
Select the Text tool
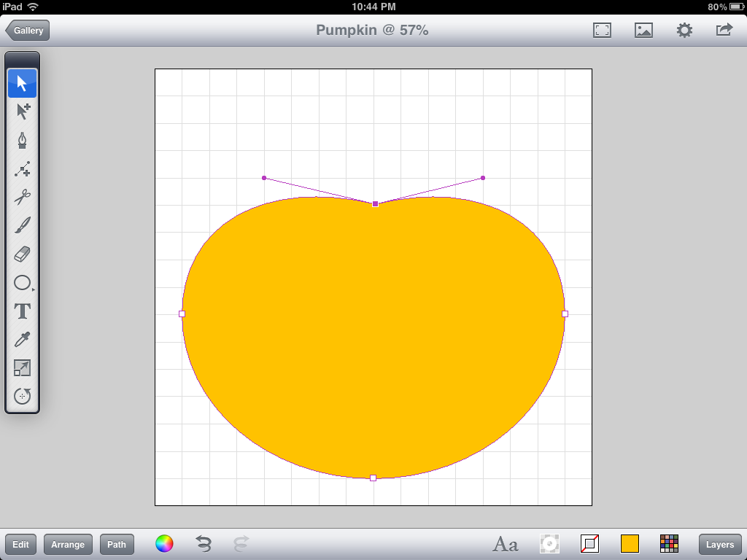tap(22, 311)
